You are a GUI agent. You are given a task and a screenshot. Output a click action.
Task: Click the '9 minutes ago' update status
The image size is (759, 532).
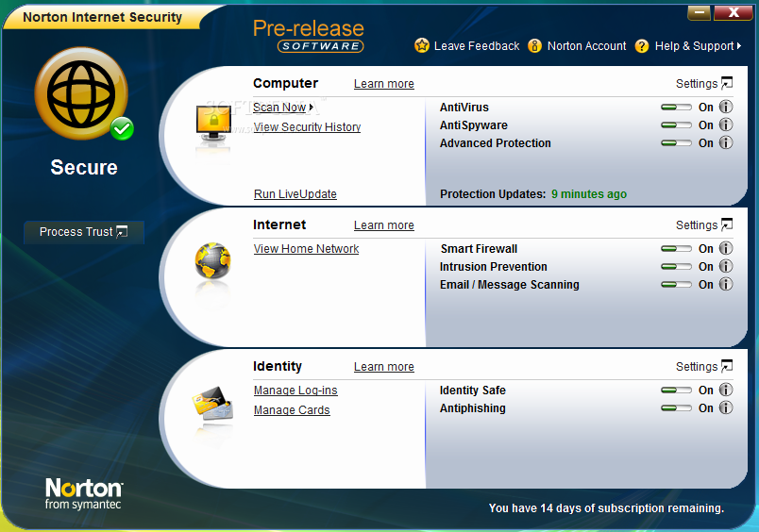click(589, 194)
